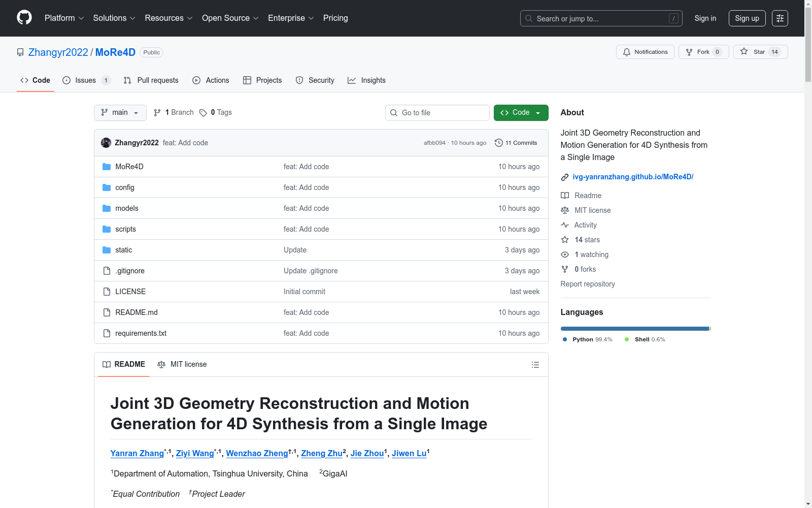Click the Activity pulse icon
This screenshot has width=812, height=508.
pyautogui.click(x=565, y=225)
